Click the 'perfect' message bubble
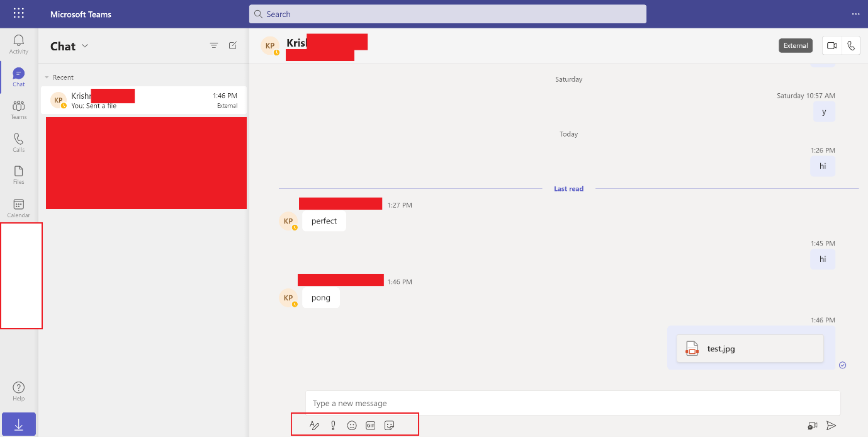 324,221
